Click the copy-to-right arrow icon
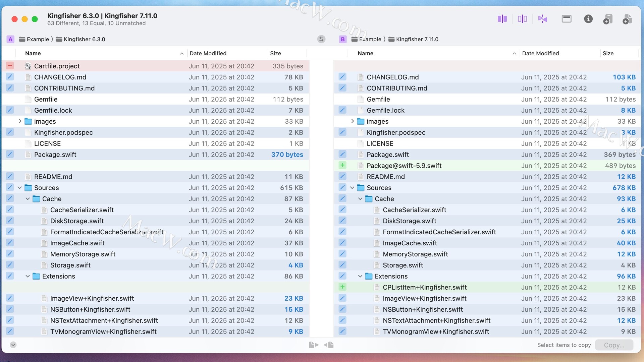Screen dimensions: 644x362 pos(314,345)
